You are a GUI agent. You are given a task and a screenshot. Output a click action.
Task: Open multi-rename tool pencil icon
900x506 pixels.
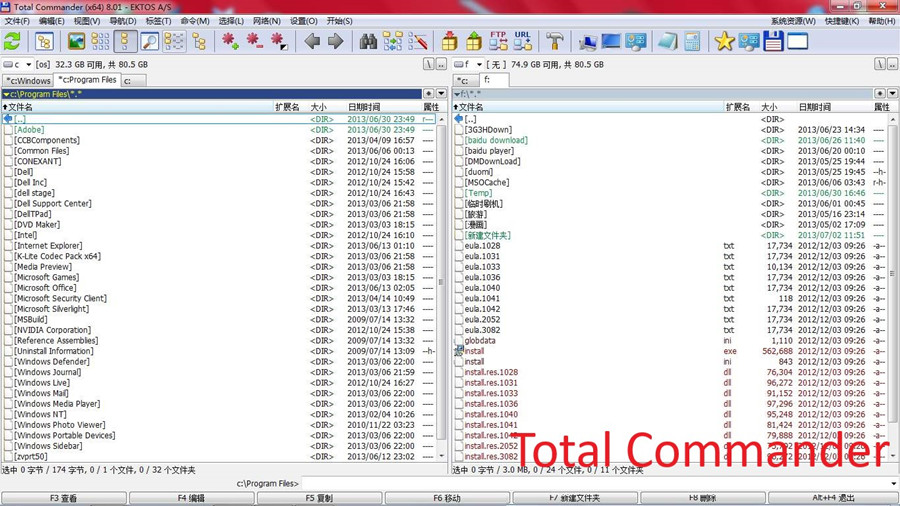pyautogui.click(x=417, y=41)
